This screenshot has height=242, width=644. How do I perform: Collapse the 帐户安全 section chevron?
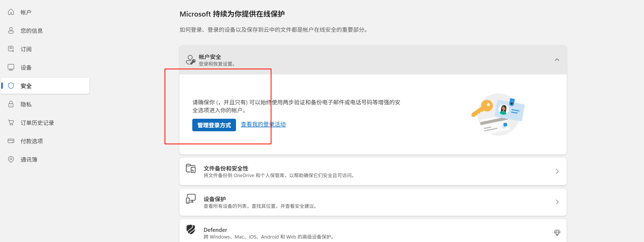click(557, 60)
